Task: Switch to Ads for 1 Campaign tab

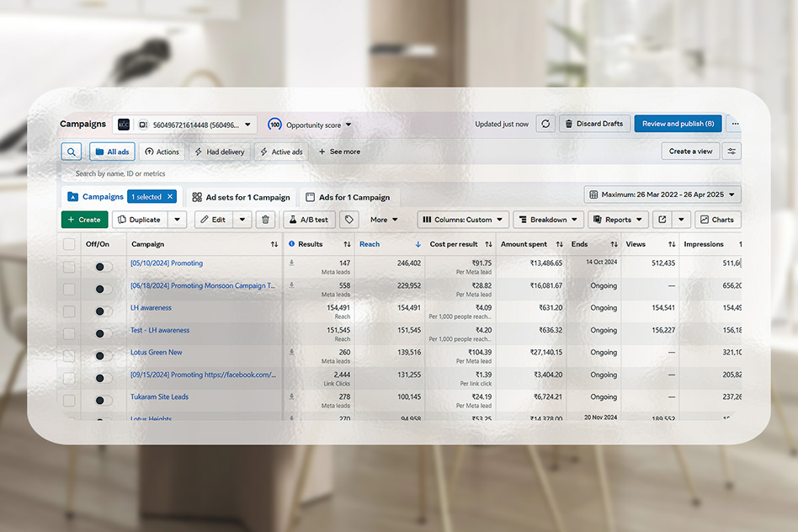Action: pyautogui.click(x=348, y=197)
